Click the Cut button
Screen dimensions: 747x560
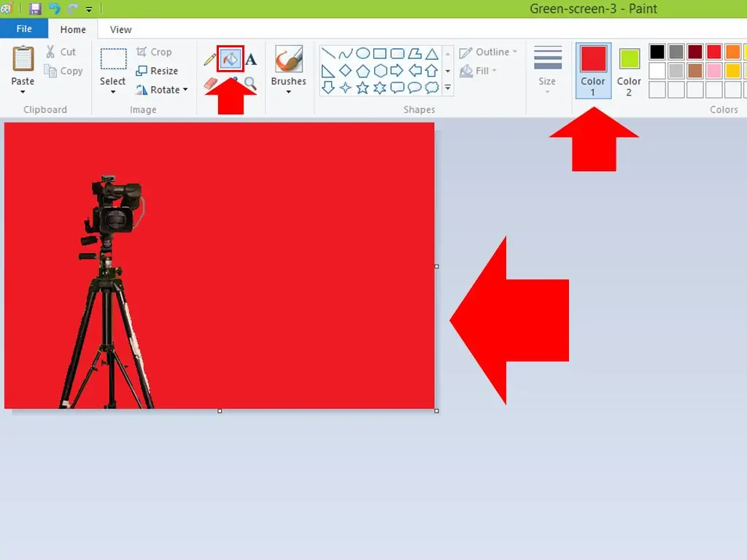61,52
